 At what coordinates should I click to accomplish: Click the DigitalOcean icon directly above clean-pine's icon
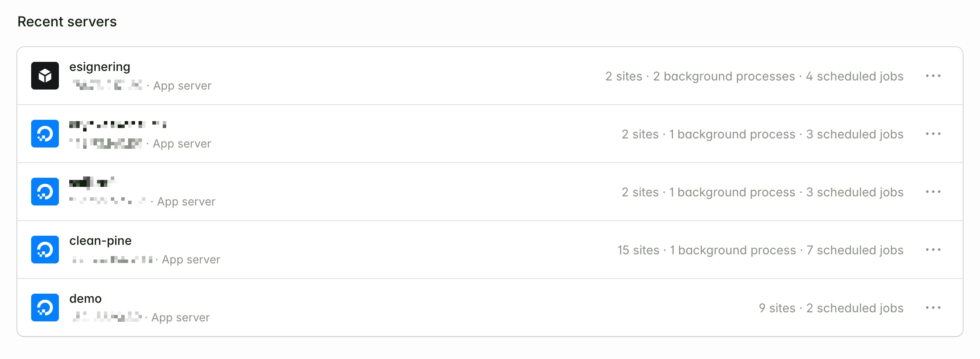coord(45,192)
